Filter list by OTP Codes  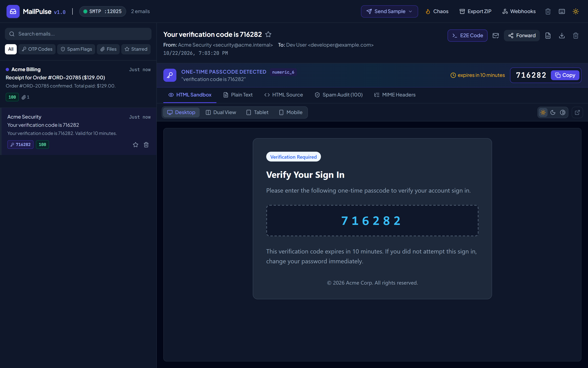tap(37, 49)
